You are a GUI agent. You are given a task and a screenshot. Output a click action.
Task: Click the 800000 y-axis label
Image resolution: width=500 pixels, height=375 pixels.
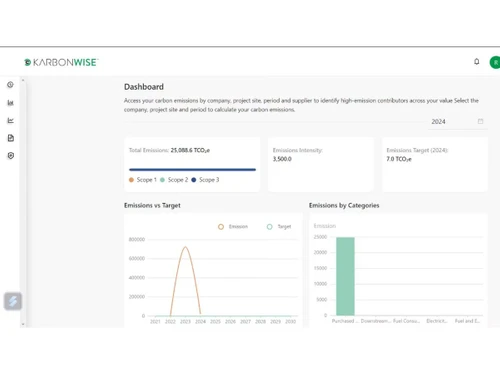click(137, 239)
